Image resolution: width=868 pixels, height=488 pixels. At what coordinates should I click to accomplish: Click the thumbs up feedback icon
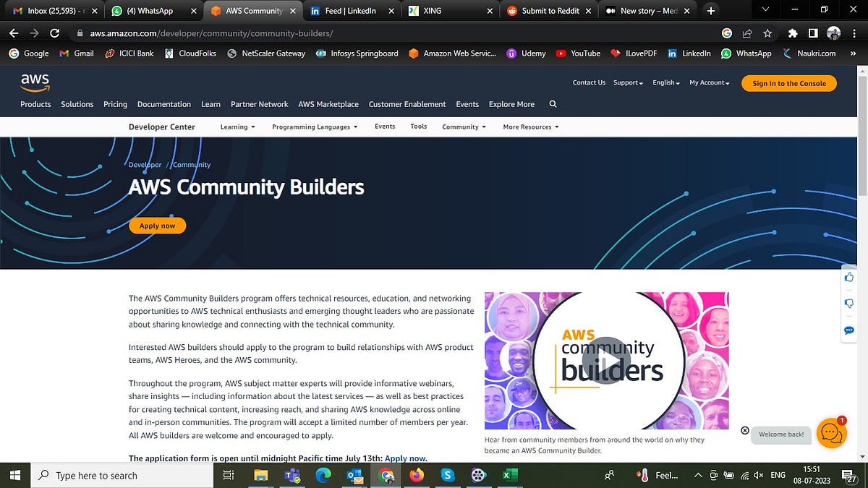(x=848, y=277)
